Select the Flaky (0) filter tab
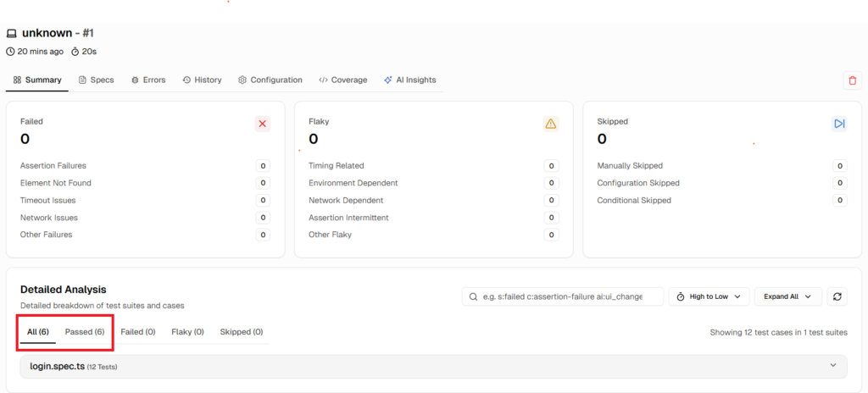The width and height of the screenshot is (868, 393). 187,332
